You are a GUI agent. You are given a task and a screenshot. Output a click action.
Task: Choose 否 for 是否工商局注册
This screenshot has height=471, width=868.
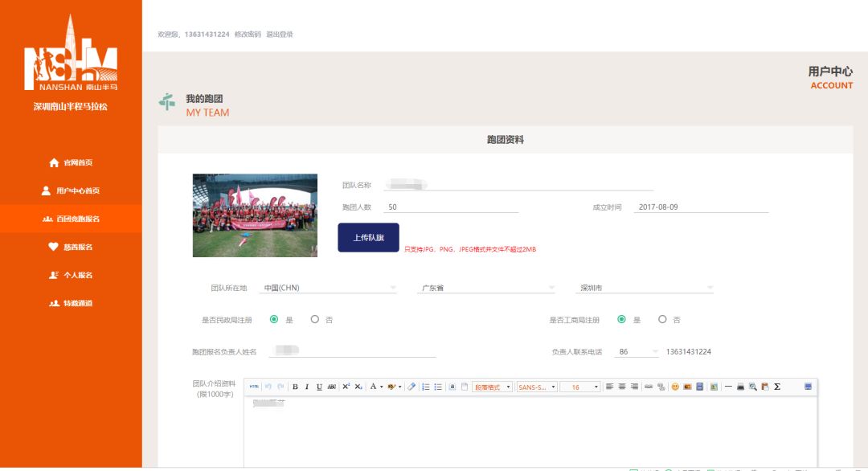[x=662, y=319]
